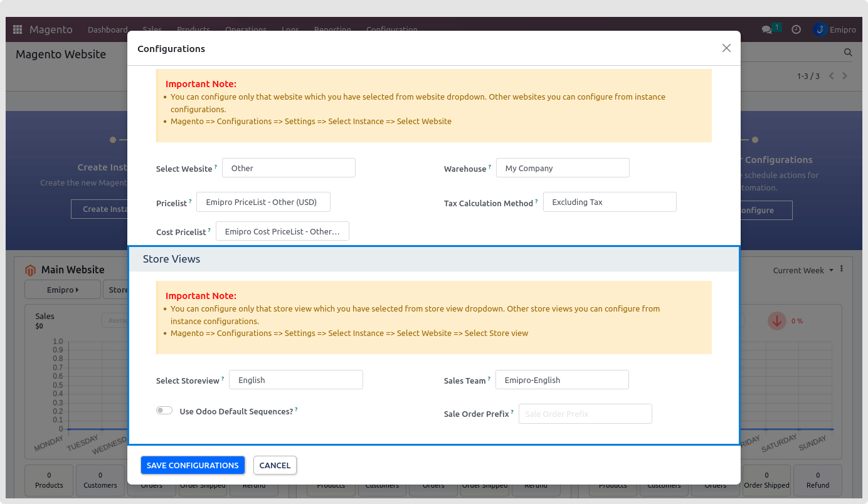Focus the Sale Order Prefix field

click(x=585, y=414)
